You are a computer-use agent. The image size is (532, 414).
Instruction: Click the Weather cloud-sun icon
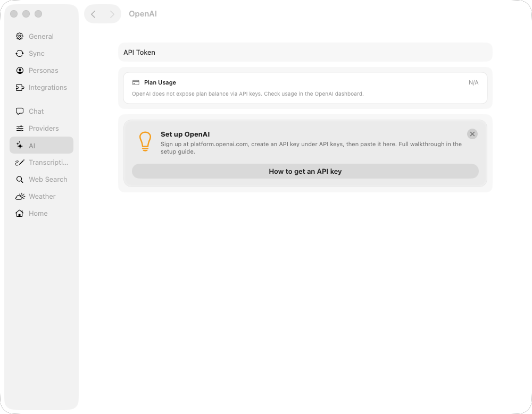tap(20, 196)
